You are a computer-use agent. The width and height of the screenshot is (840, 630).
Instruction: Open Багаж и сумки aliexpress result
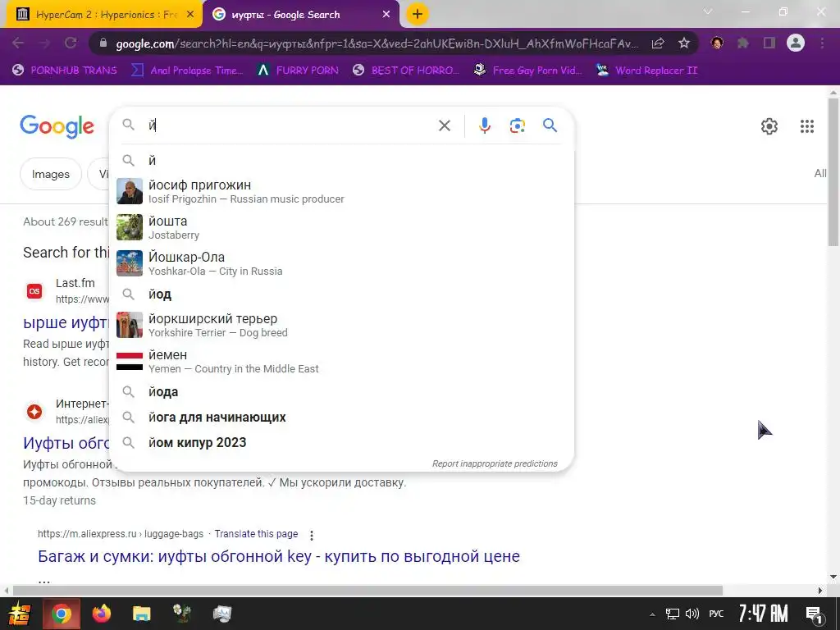click(279, 556)
